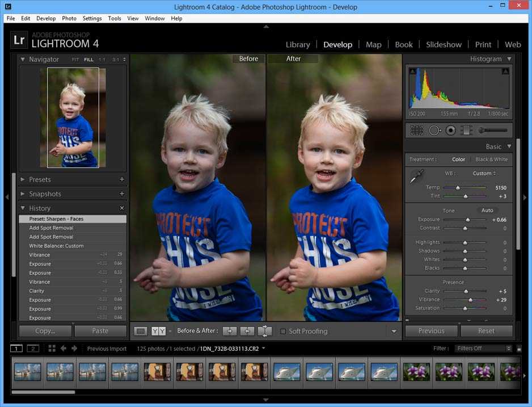Open the Tools menu

click(x=115, y=18)
